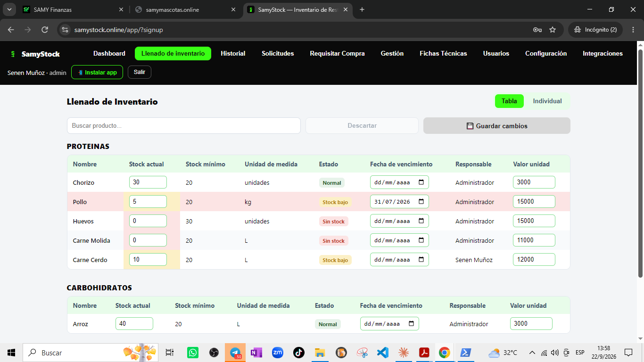Viewport: 644px width, 362px height.
Task: Open a new browser tab with plus icon
Action: click(362, 9)
